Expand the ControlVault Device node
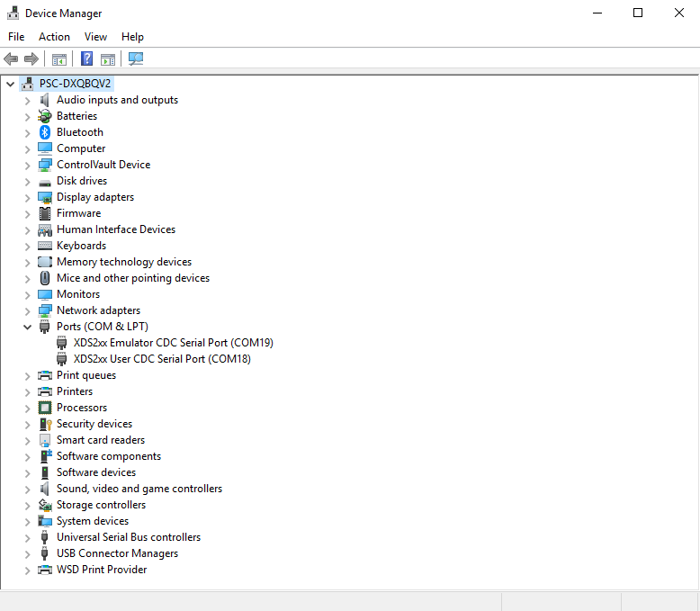700x611 pixels. coord(27,166)
